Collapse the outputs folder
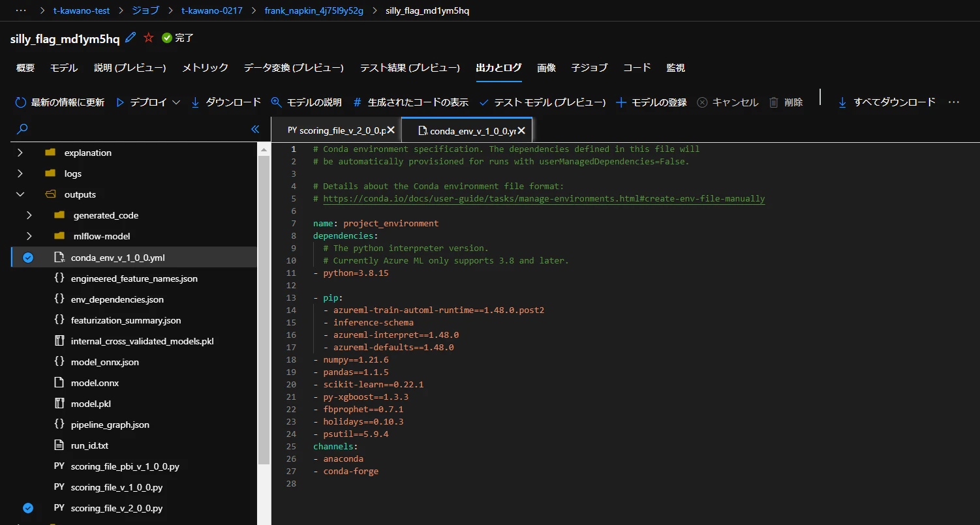This screenshot has width=980, height=525. tap(20, 194)
